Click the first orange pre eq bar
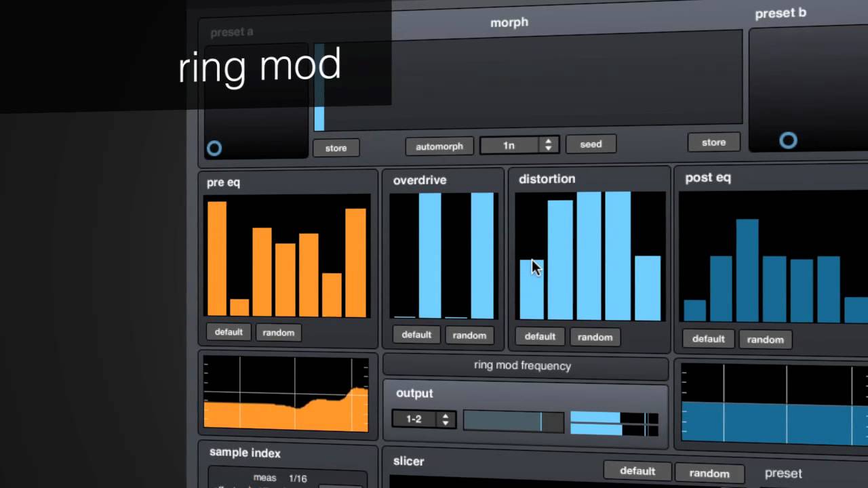This screenshot has width=868, height=488. 217,258
